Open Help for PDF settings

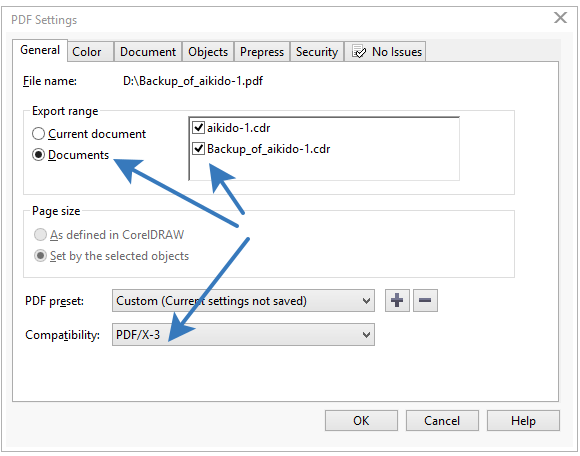click(x=523, y=420)
